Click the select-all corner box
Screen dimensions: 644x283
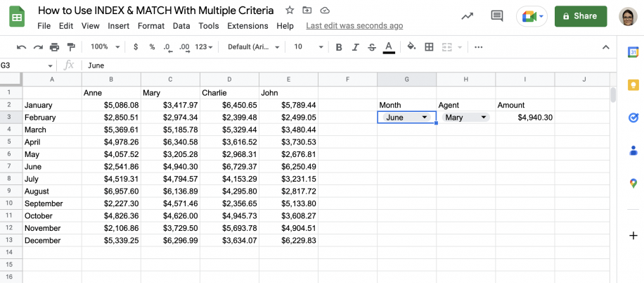pyautogui.click(x=11, y=80)
